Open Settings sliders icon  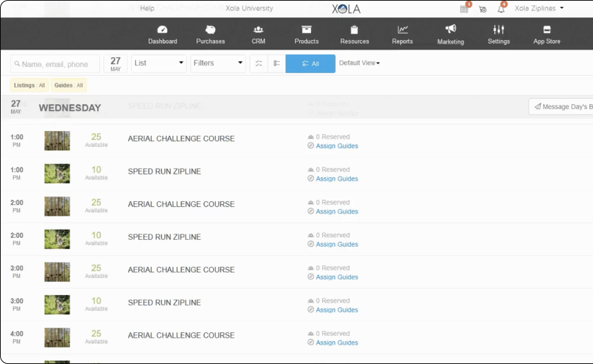click(499, 30)
